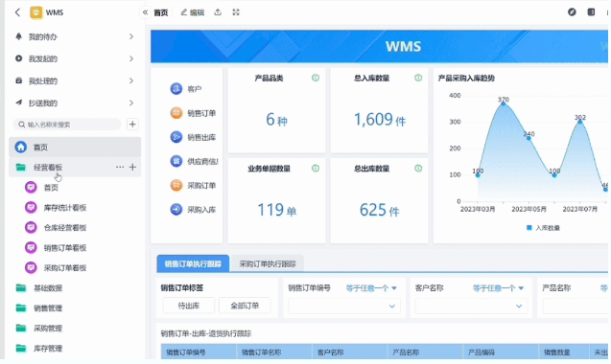611x364 pixels.
Task: Switch to the 采购订单执行跟踪 tab
Action: [x=268, y=264]
